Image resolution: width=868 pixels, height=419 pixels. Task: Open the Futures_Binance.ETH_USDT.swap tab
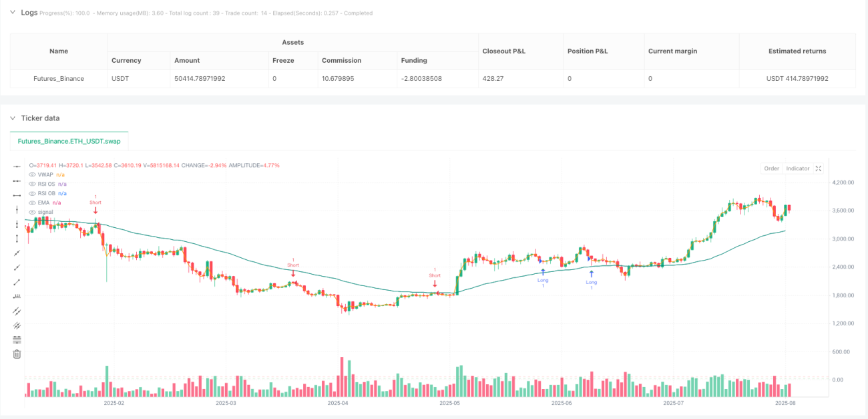click(69, 142)
